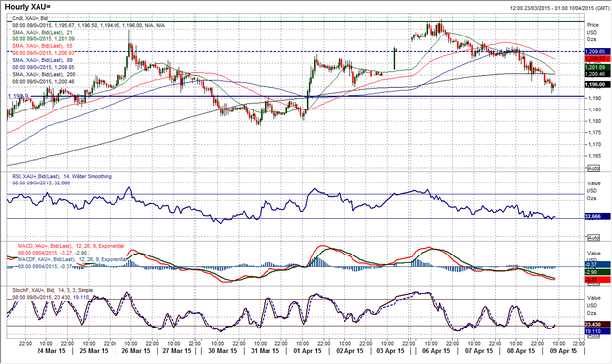Screen dimensions: 612x364
Task: Click the red -3.27 MACD value tag
Action: 597,280
